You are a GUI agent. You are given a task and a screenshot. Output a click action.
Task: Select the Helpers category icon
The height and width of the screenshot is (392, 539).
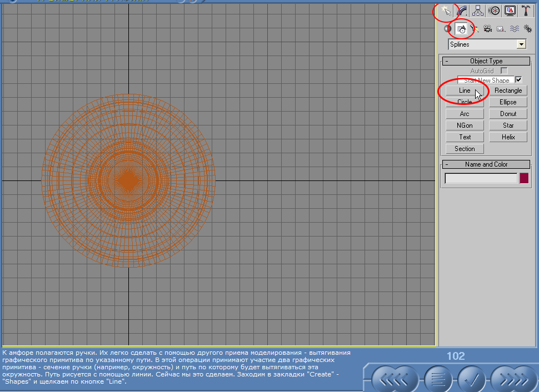(501, 29)
